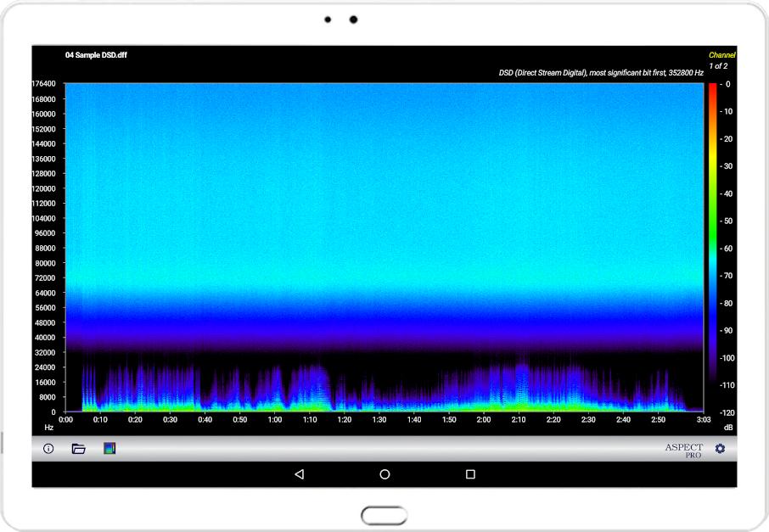
Task: Tap the DSD format description text
Action: (x=601, y=73)
